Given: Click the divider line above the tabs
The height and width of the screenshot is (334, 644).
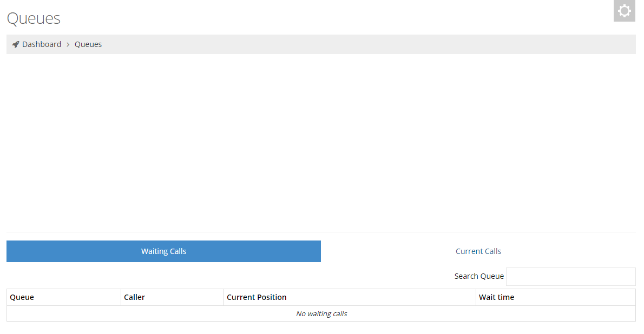Looking at the screenshot, I should (x=321, y=232).
